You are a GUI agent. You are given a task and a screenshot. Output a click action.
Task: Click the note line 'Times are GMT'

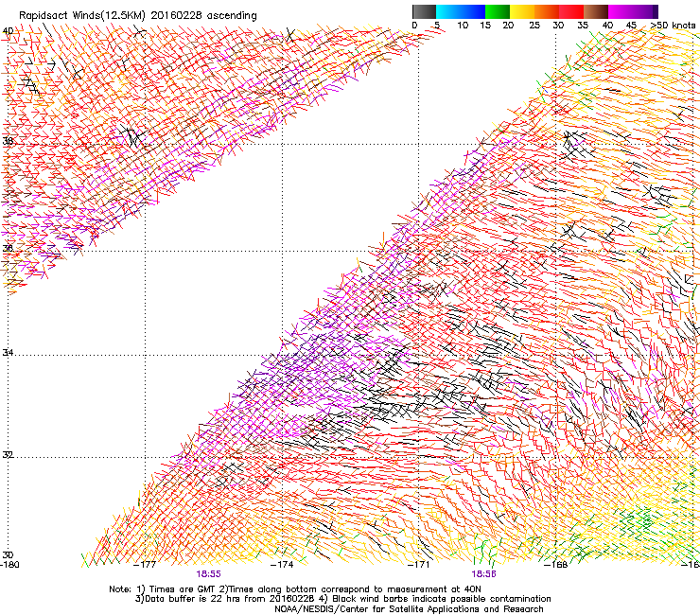[184, 589]
